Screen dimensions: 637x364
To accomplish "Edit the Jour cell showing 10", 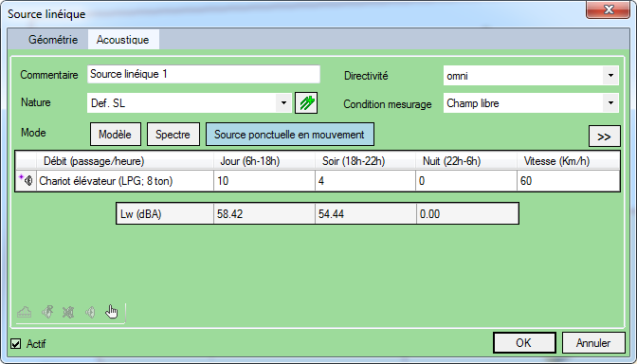I will pos(264,181).
